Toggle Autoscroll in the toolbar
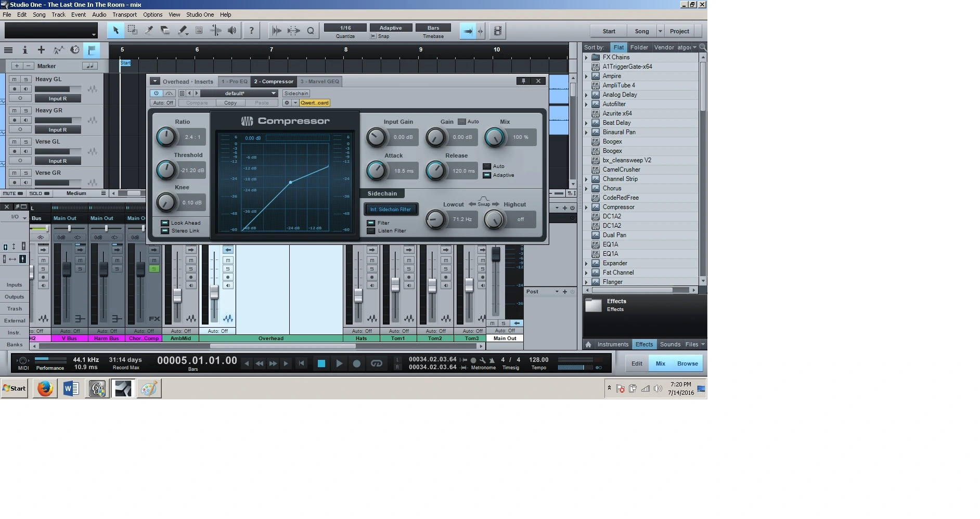 [468, 31]
